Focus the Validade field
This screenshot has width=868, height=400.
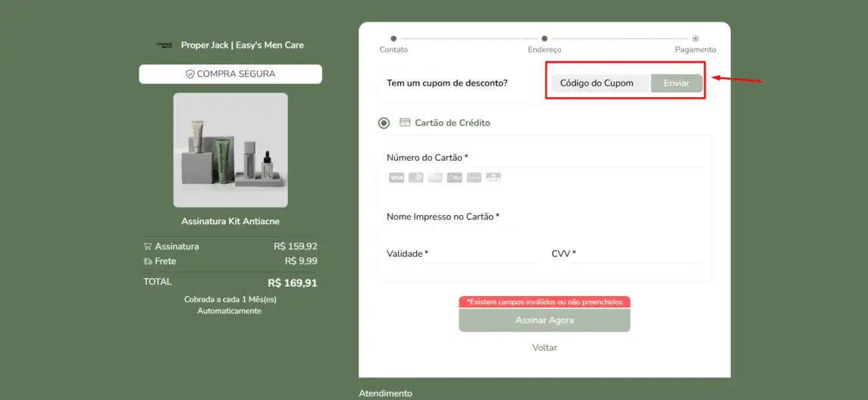462,254
